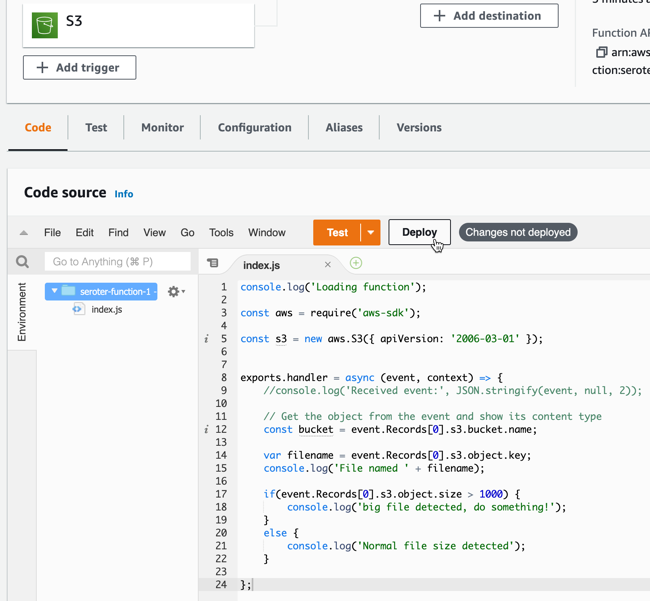
Task: Click the info marker on line 12
Action: click(x=207, y=430)
